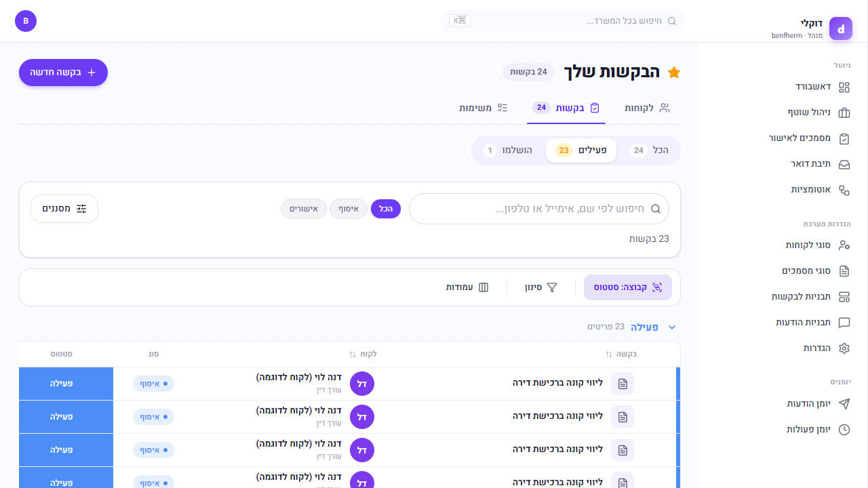This screenshot has width=868, height=488.
Task: Click the 23 פריטים group count
Action: [606, 327]
